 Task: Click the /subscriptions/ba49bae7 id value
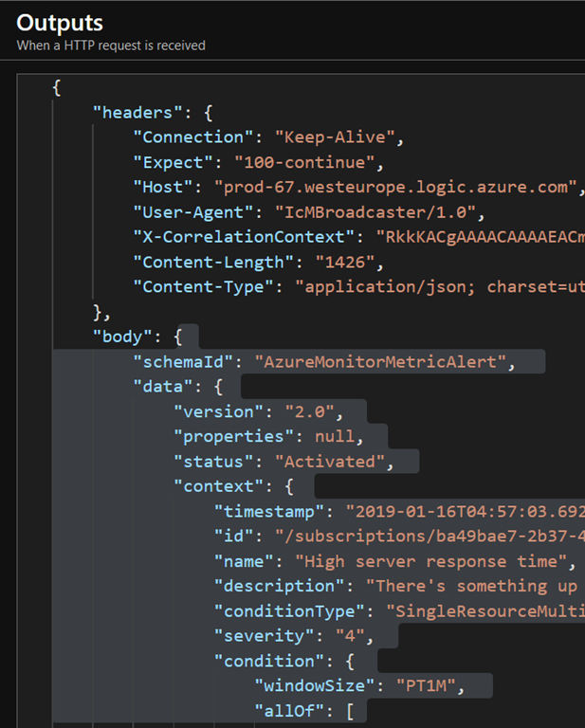[430, 537]
